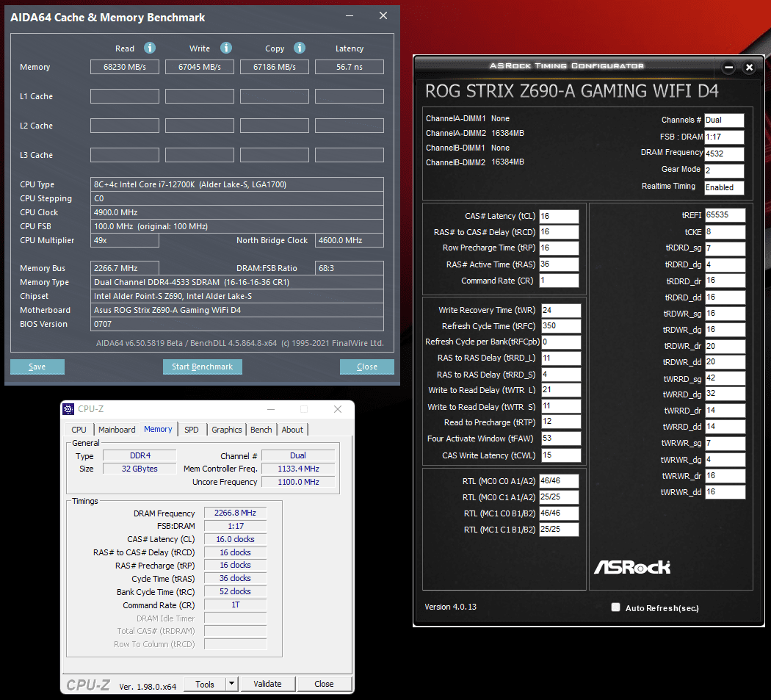This screenshot has width=771, height=700.
Task: Click the Close button in AIDA64
Action: 367,367
